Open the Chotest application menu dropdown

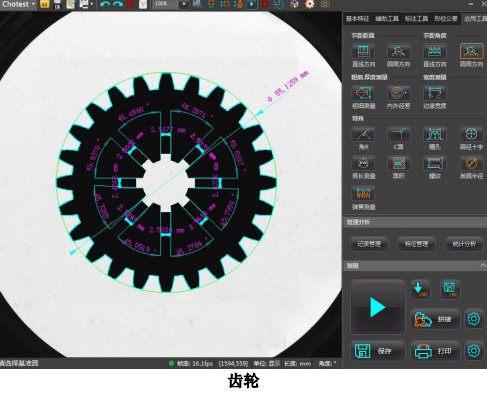[x=18, y=4]
